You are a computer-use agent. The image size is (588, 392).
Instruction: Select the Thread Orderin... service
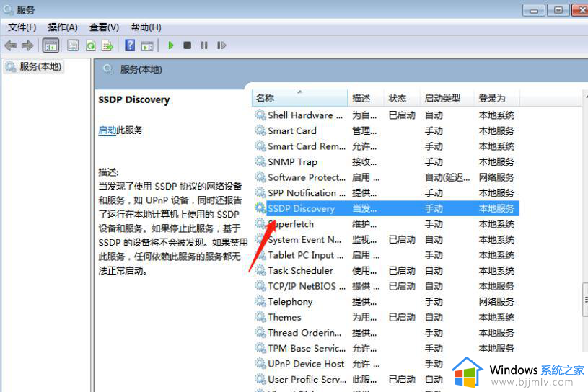click(386, 333)
